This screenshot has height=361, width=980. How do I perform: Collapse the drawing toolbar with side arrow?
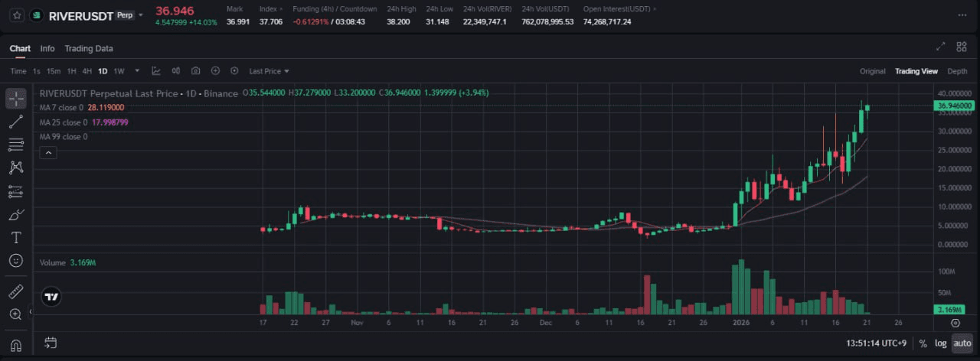[x=31, y=311]
